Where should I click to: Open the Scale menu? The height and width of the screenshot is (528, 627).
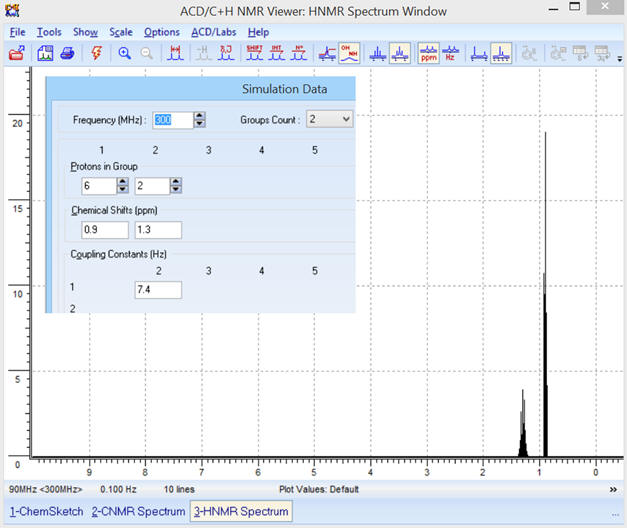[121, 32]
